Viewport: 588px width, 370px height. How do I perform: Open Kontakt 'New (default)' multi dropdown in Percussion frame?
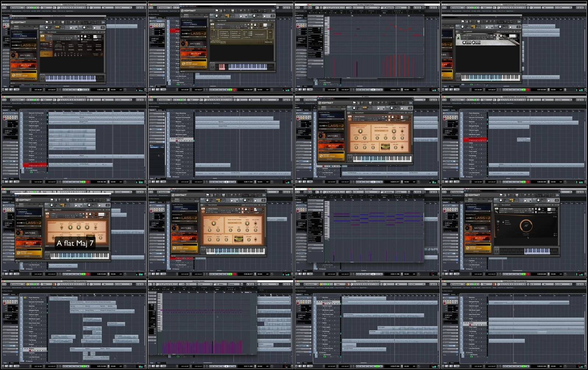(223, 21)
